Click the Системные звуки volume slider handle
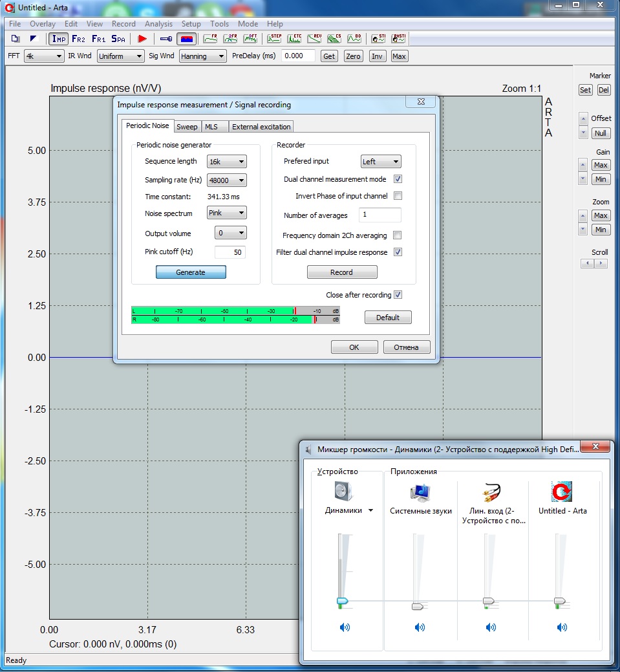Viewport: 620px width, 672px height. (x=418, y=607)
